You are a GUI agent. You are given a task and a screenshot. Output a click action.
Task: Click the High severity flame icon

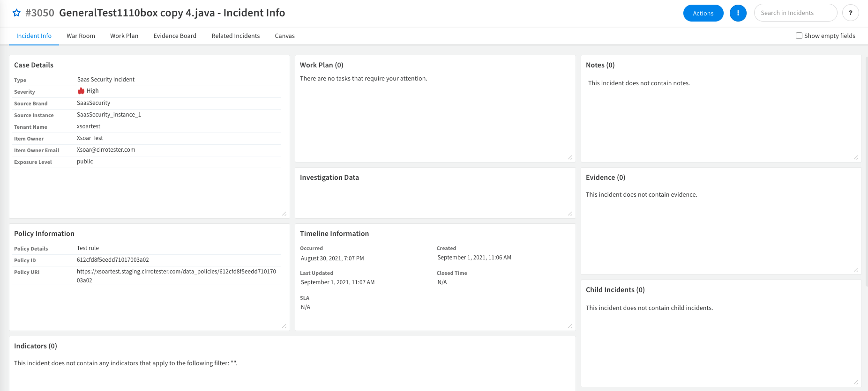pos(81,91)
